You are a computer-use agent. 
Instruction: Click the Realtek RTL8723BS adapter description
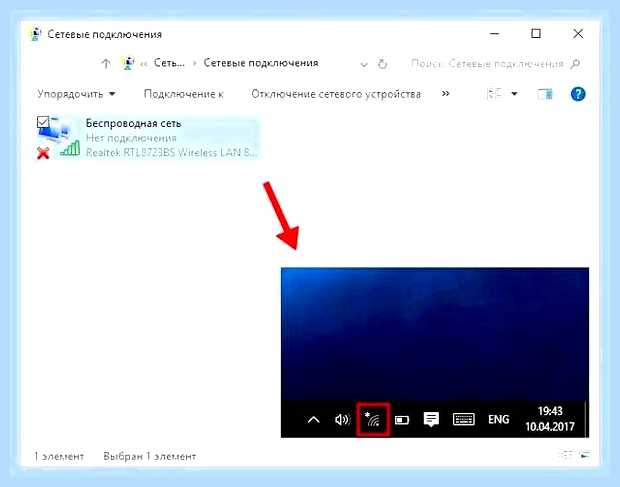tap(171, 153)
